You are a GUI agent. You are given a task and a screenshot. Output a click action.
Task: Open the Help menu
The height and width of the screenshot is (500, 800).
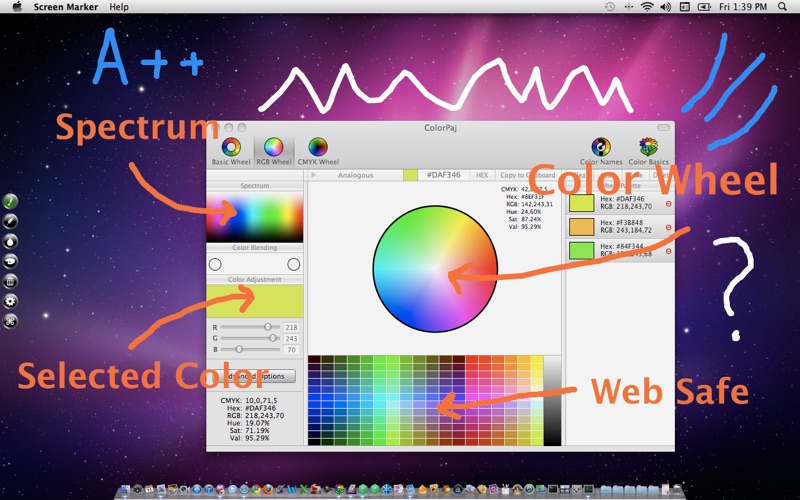[x=119, y=7]
